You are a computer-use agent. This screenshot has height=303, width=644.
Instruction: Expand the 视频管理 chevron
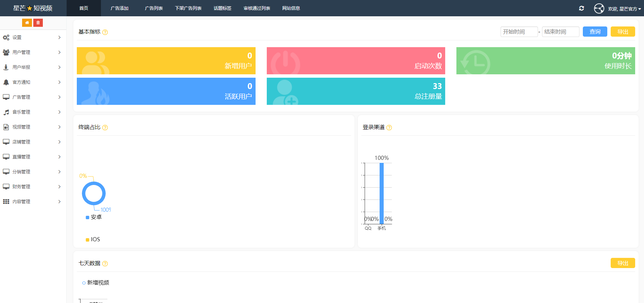[59, 127]
